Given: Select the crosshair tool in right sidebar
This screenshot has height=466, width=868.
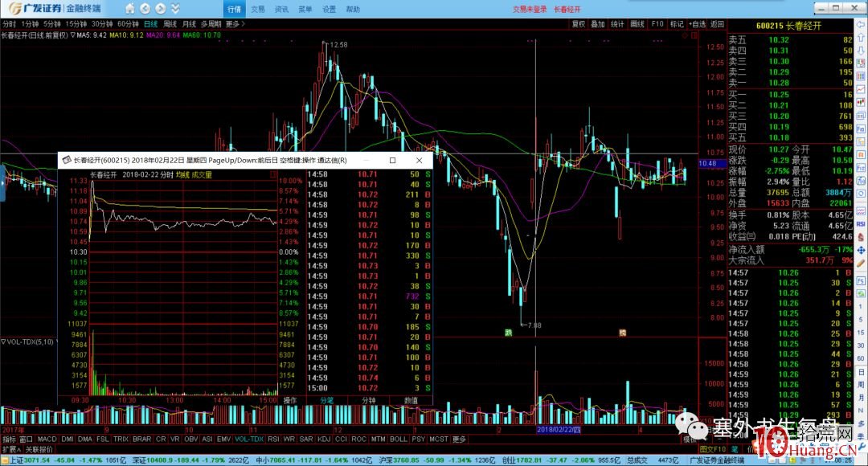Looking at the screenshot, I should [x=861, y=250].
